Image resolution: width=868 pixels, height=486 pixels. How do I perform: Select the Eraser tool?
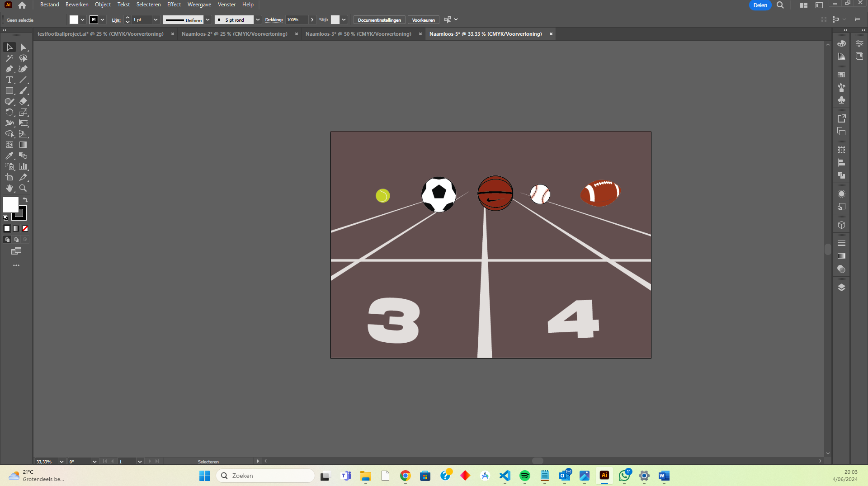pyautogui.click(x=24, y=102)
